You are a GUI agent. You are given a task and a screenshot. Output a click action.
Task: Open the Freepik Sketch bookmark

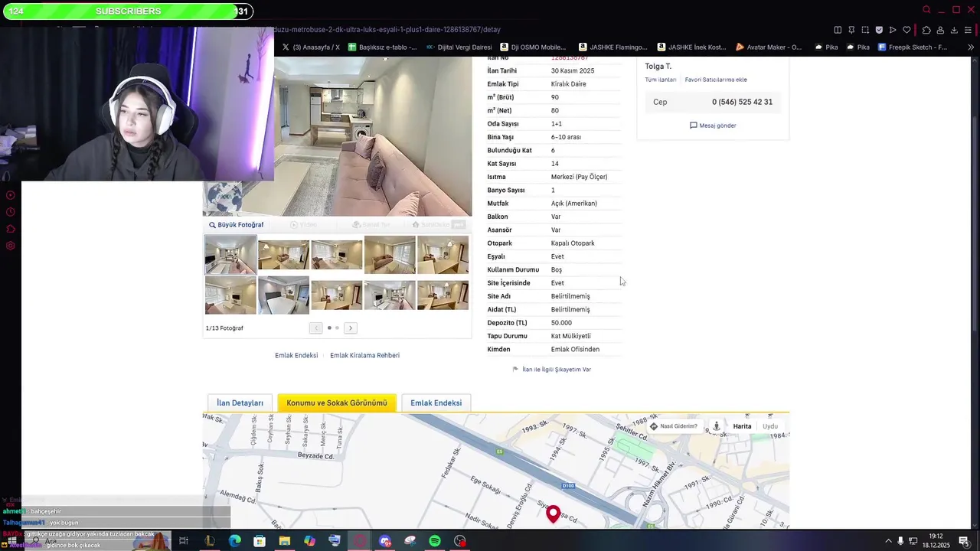click(913, 47)
